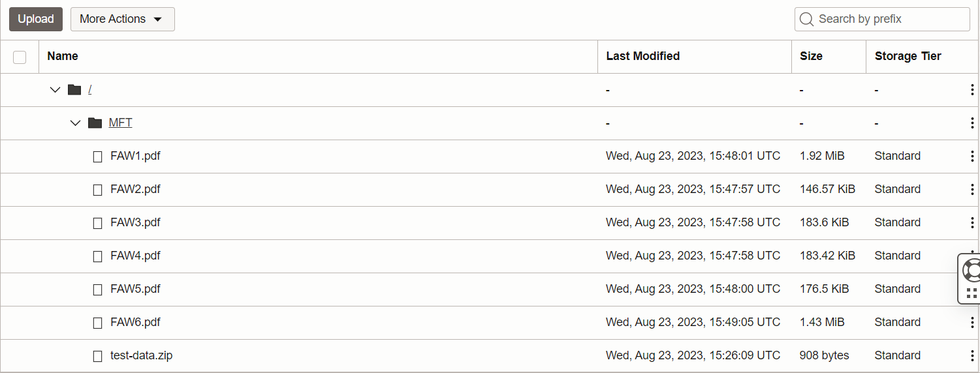980x373 pixels.
Task: Click the root slash folder link
Action: pyautogui.click(x=89, y=89)
